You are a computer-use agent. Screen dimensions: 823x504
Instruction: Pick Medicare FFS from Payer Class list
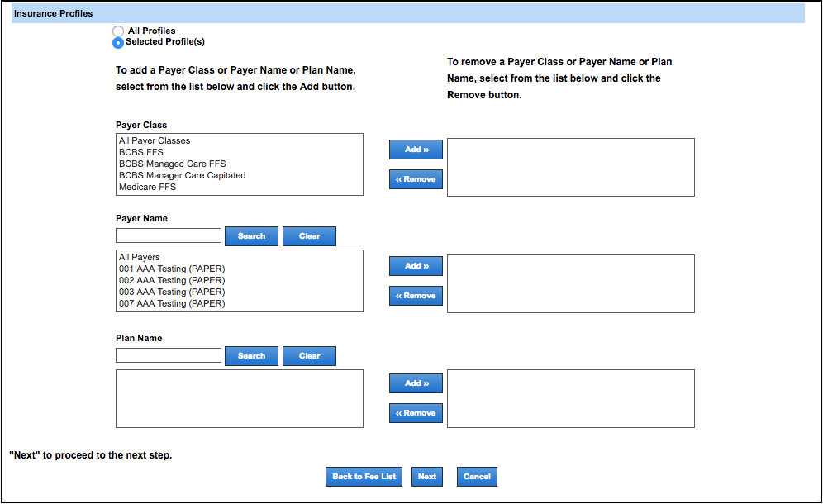pos(147,187)
